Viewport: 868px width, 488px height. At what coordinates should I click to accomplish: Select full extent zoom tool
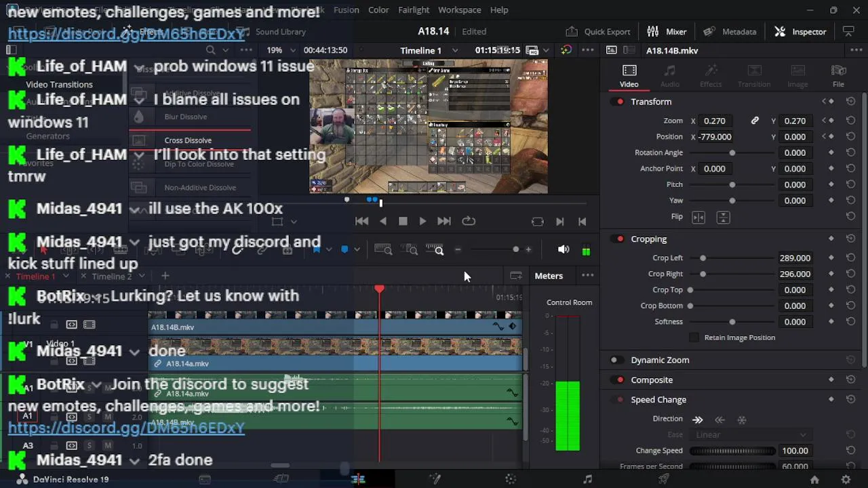coord(383,250)
